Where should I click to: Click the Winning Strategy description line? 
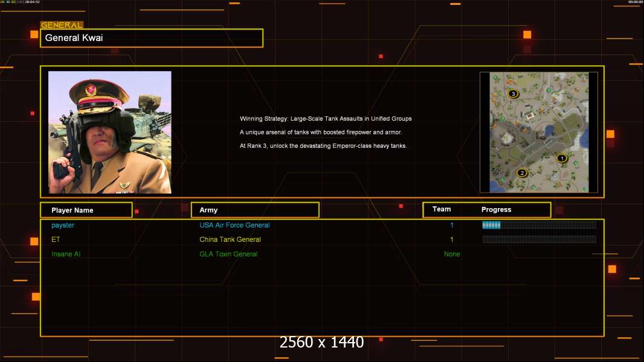[326, 118]
